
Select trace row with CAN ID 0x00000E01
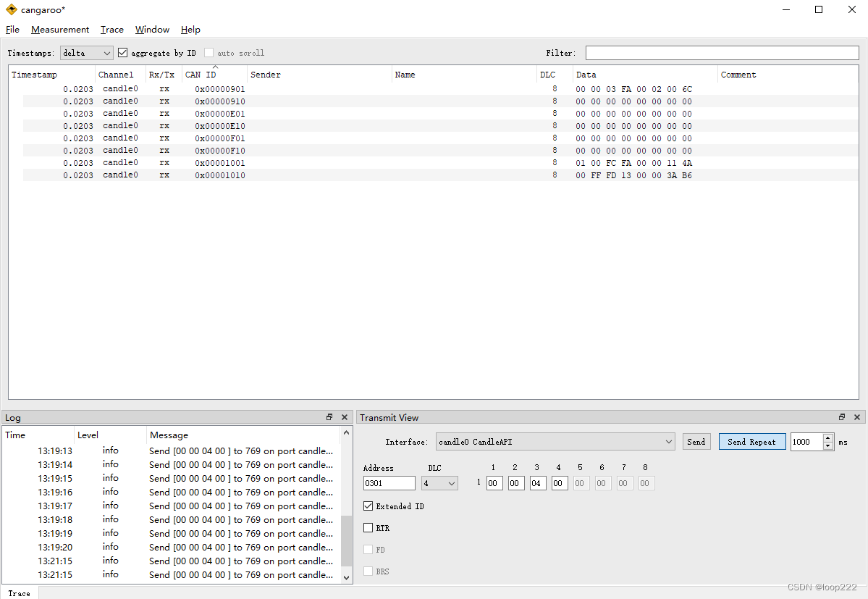coord(441,114)
